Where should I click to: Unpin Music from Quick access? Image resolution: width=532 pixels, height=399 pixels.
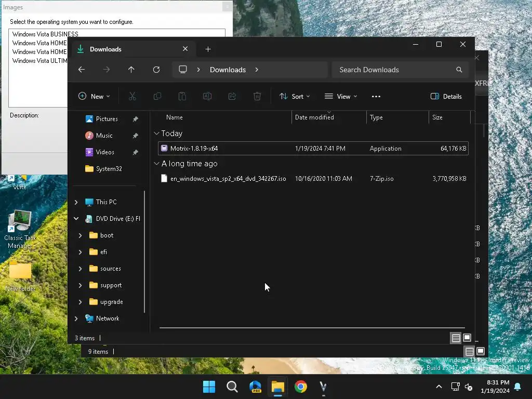point(136,136)
